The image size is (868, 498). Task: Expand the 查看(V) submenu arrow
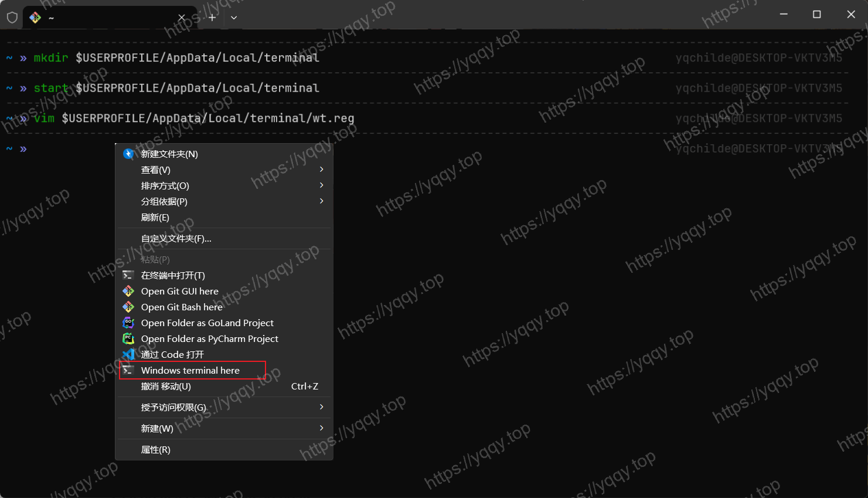(x=321, y=170)
